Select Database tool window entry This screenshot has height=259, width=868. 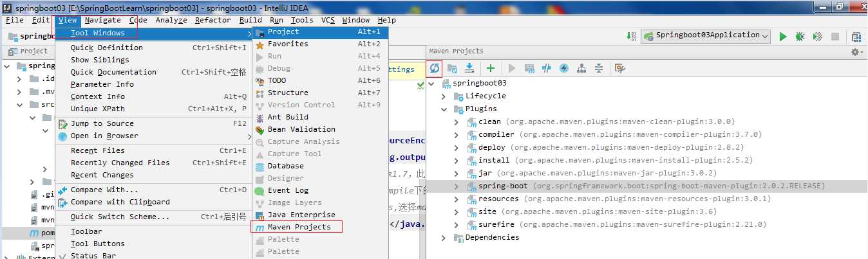click(320, 166)
